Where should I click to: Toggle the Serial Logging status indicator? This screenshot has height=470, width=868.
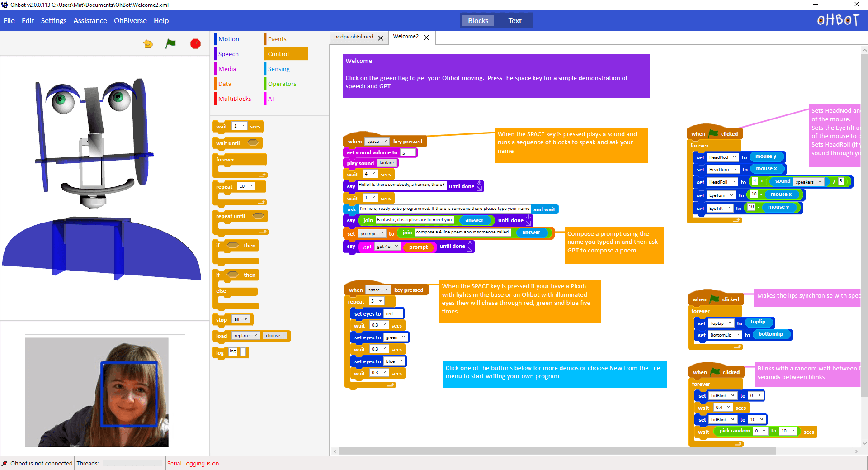[193, 463]
